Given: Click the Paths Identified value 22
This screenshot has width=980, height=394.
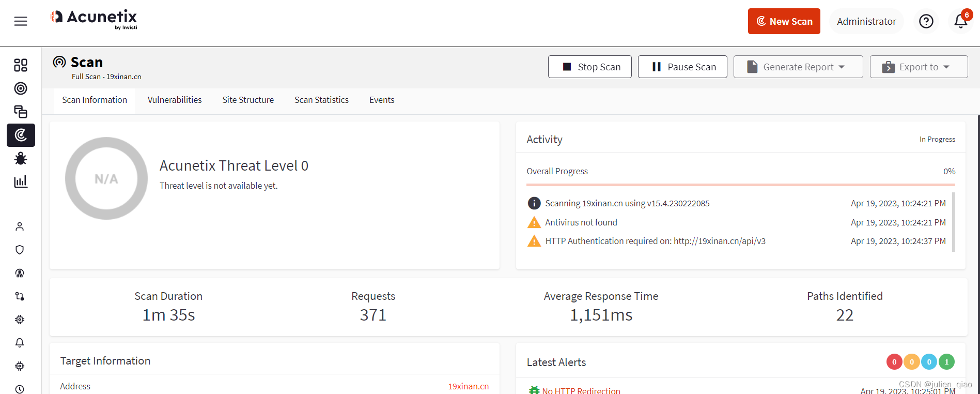Looking at the screenshot, I should (x=845, y=315).
